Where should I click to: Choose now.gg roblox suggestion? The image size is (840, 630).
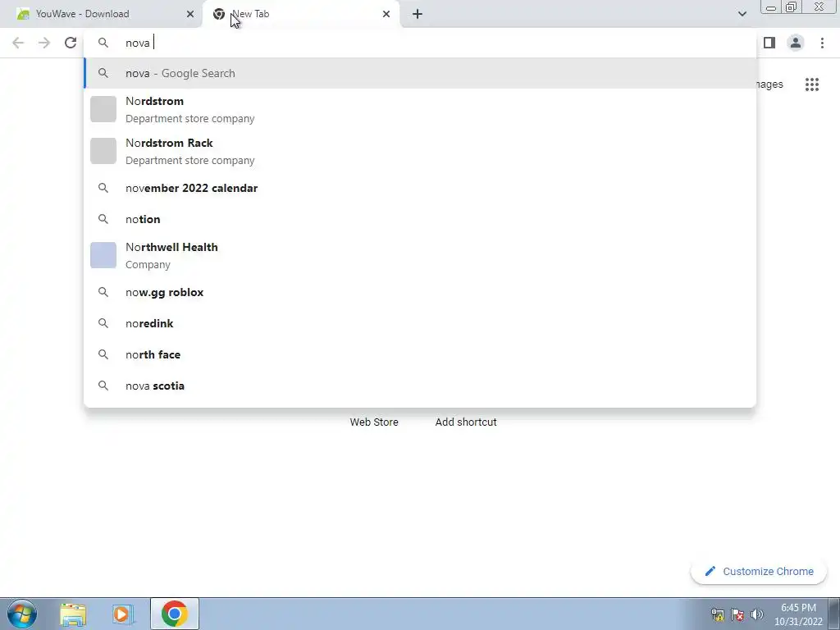click(x=421, y=293)
